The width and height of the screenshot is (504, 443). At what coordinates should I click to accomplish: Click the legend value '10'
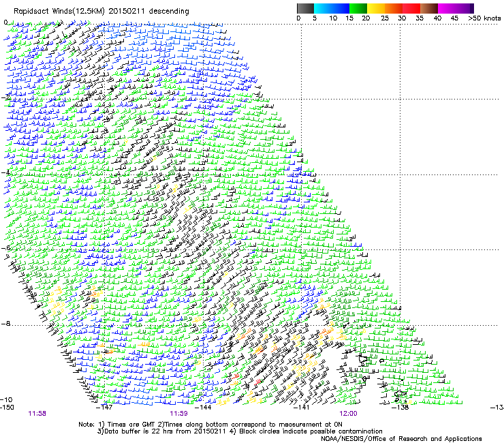[333, 18]
